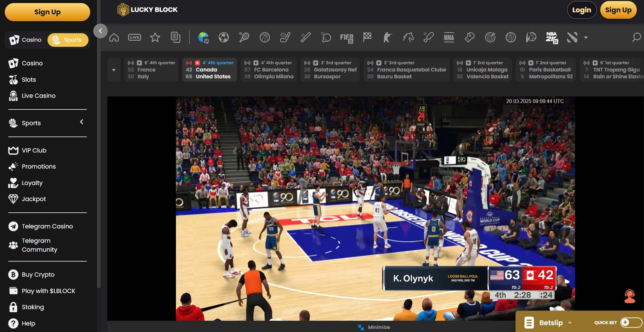Minimize the live stream video
The height and width of the screenshot is (332, 644).
tap(374, 327)
